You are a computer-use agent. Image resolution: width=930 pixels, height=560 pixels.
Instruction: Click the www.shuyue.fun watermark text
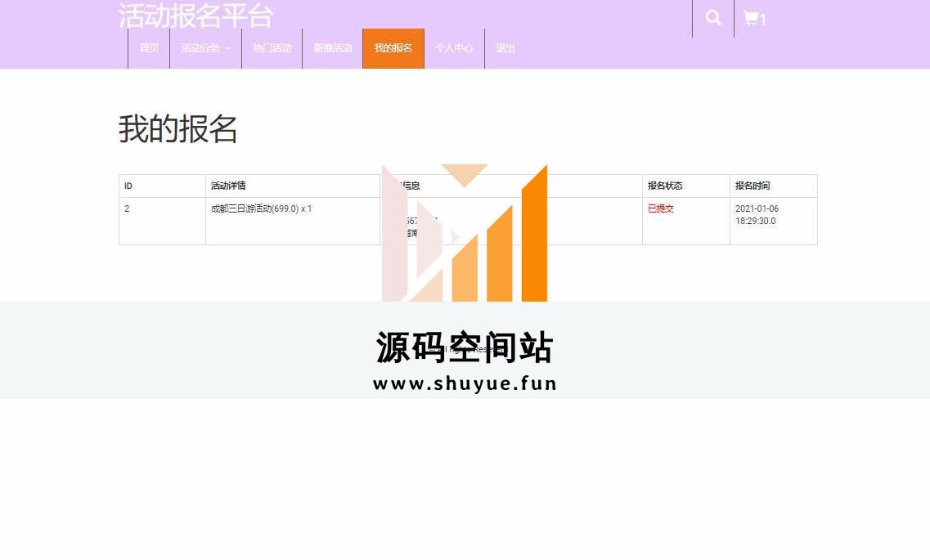[x=465, y=383]
